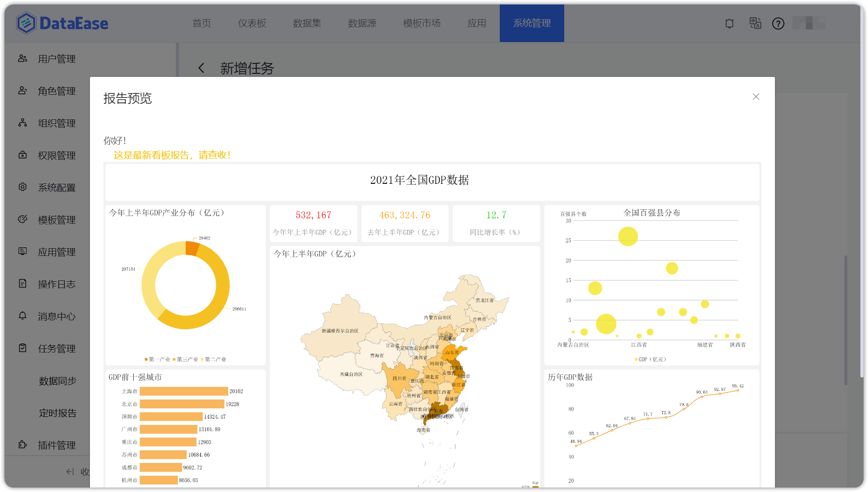868x492 pixels.
Task: Click the 上海市 bar in top cities chart
Action: (x=184, y=391)
